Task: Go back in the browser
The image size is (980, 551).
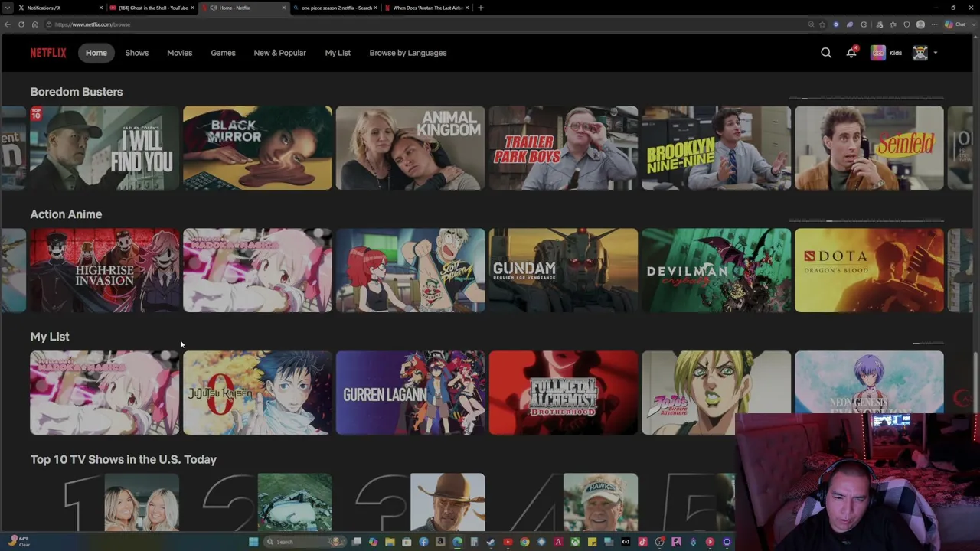Action: (x=8, y=24)
